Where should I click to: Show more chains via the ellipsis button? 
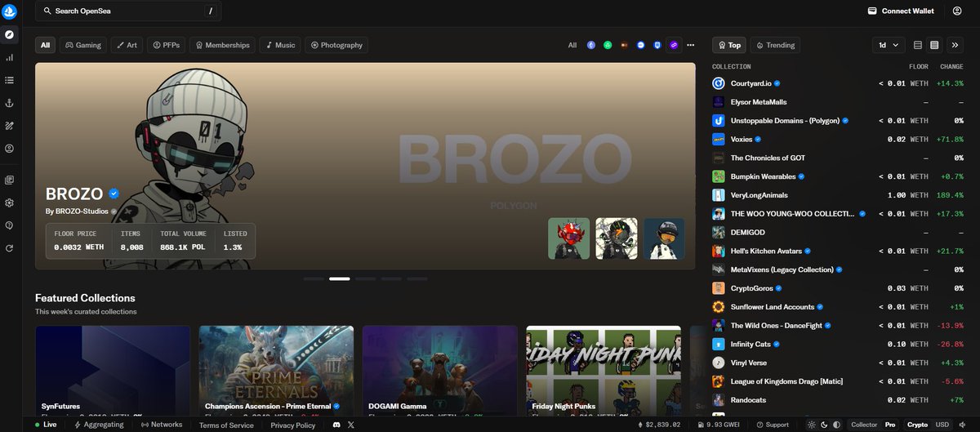tap(690, 45)
